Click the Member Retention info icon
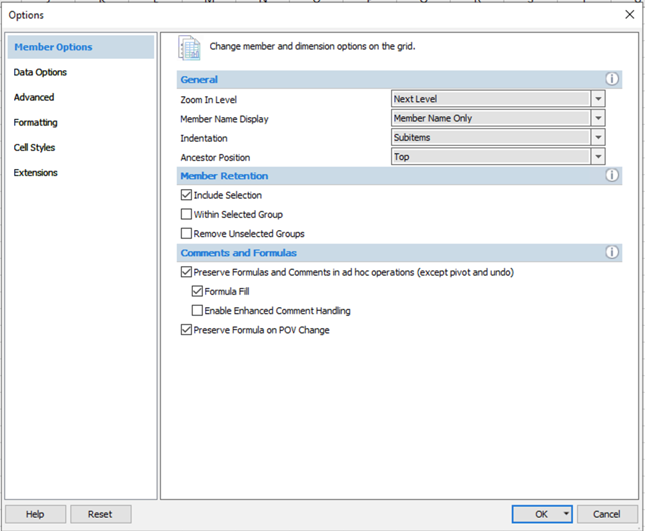Viewport: 645px width, 531px height. click(x=612, y=176)
